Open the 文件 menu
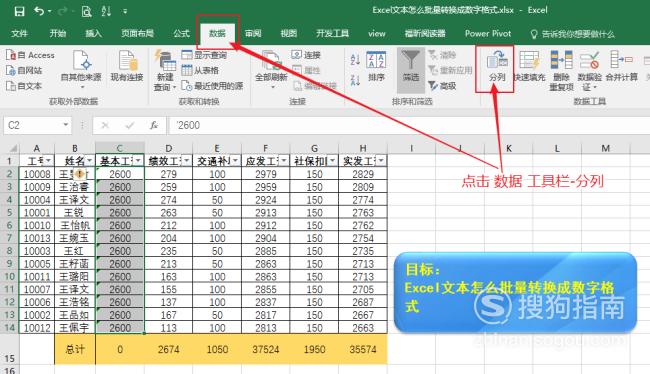The width and height of the screenshot is (650, 374). (19, 34)
